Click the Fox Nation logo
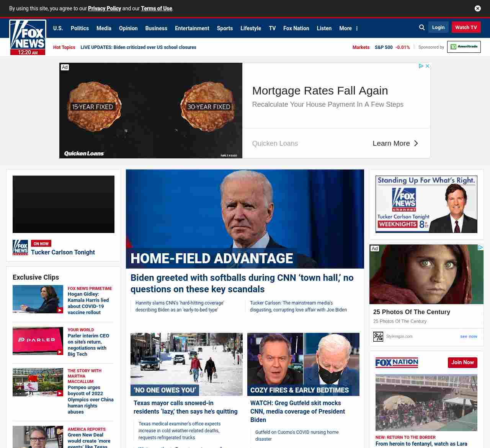Viewport: 490px width, 448px height. [x=397, y=362]
